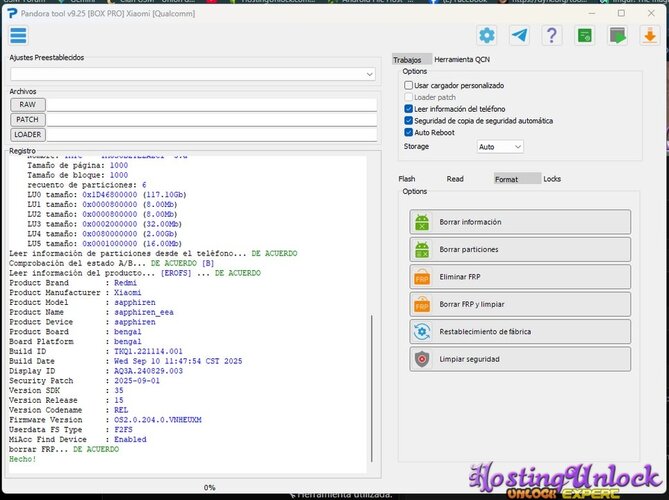Switch to Herramienta QCN tab

tap(462, 60)
